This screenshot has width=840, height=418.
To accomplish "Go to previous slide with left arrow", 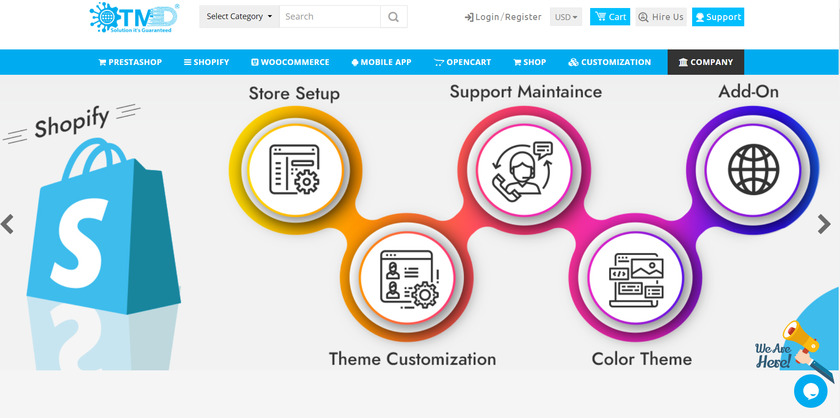I will click(8, 224).
